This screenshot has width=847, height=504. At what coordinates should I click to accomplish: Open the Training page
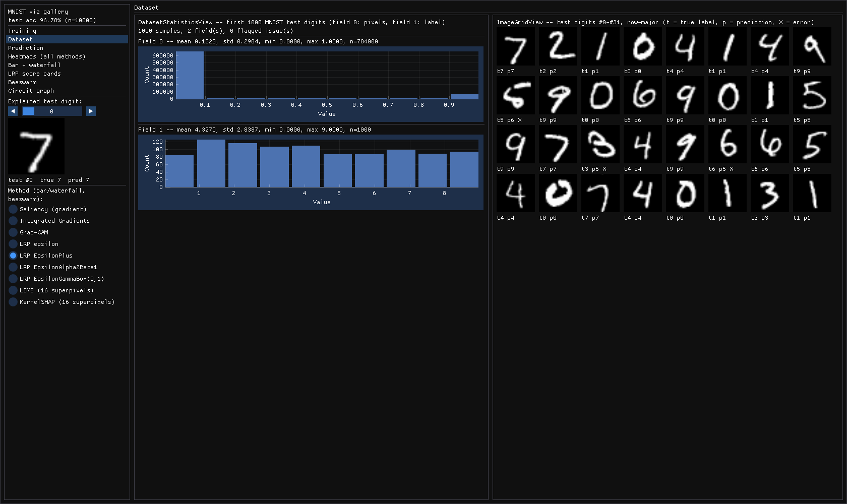pyautogui.click(x=67, y=31)
